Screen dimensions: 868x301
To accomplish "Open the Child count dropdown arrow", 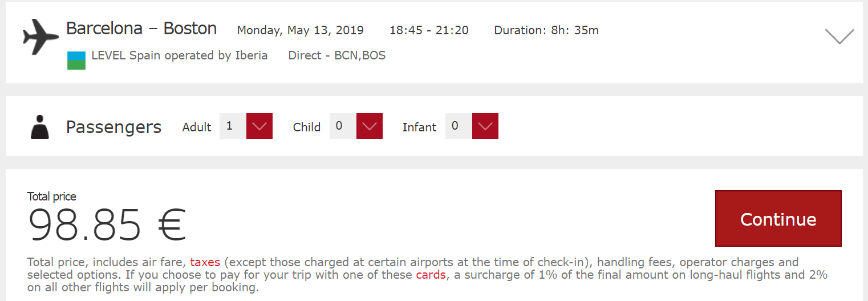I will (369, 126).
